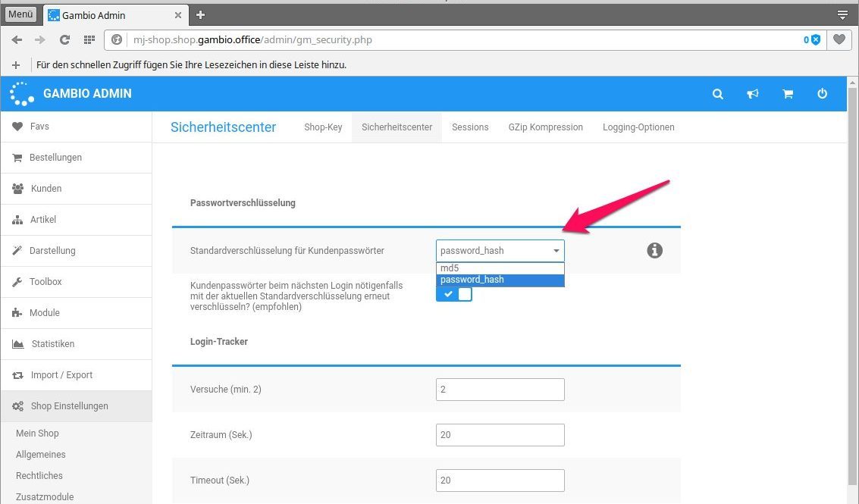The height and width of the screenshot is (504, 859).
Task: Open the GZip Kompression tab
Action: pyautogui.click(x=545, y=127)
